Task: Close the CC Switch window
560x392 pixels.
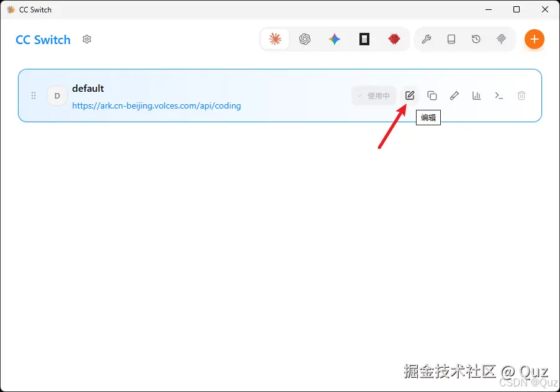Action: tap(545, 10)
